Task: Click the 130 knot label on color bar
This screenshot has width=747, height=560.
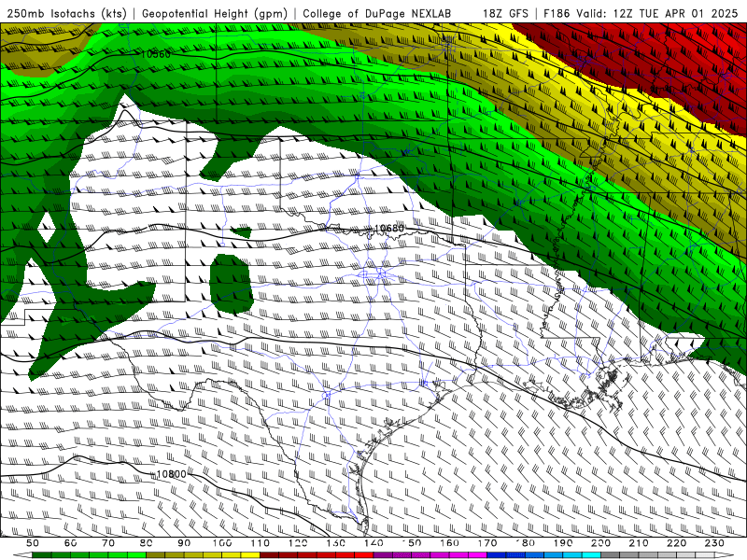Action: tap(335, 543)
